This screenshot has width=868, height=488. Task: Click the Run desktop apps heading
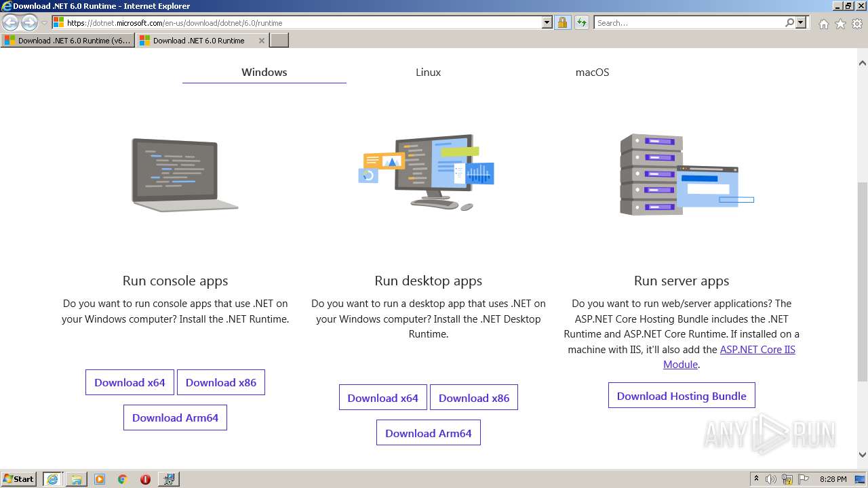pos(429,281)
